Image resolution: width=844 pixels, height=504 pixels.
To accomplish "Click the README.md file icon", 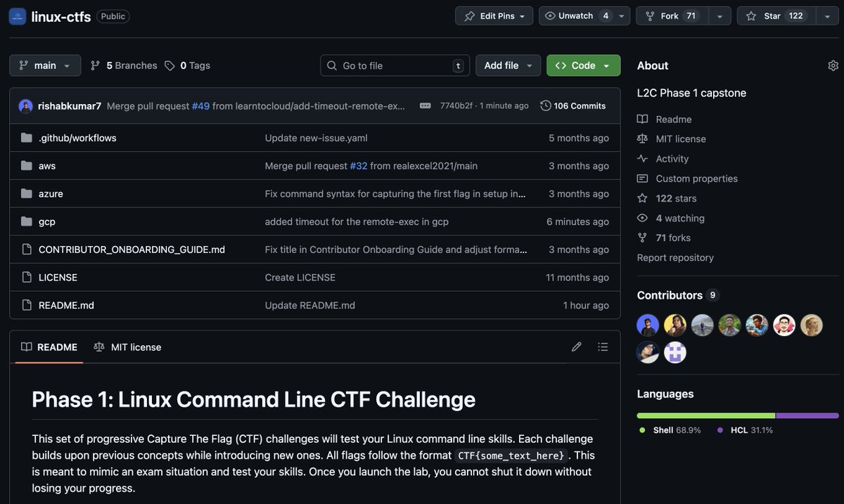I will 27,305.
